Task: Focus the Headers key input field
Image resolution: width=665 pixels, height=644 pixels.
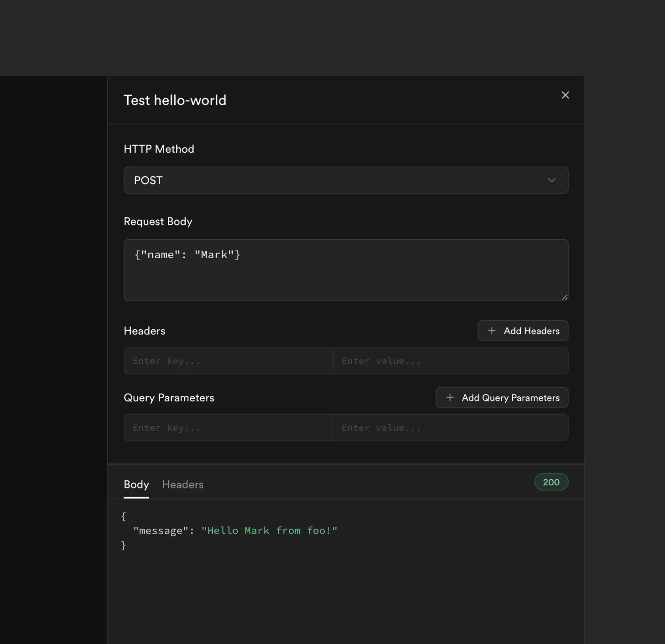Action: click(x=229, y=361)
